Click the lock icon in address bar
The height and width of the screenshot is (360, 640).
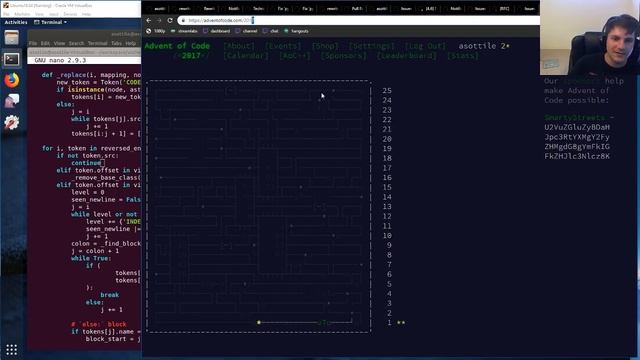pyautogui.click(x=183, y=20)
